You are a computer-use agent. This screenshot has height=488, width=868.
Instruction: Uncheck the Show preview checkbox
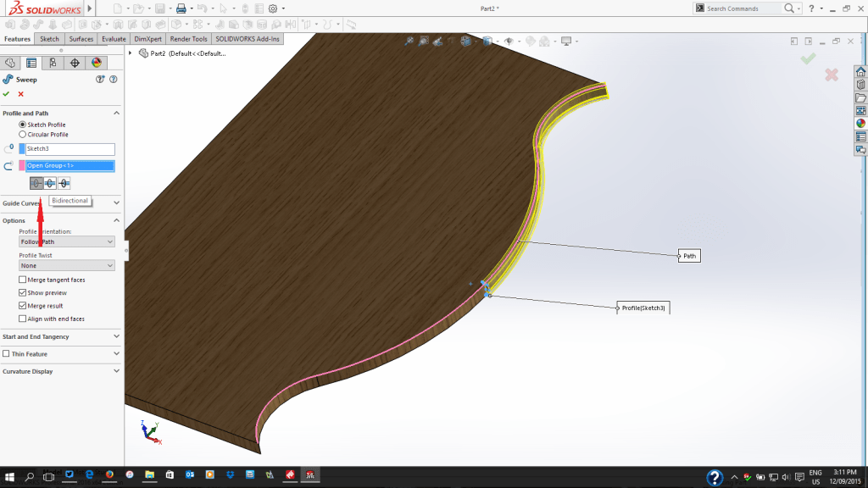pos(22,292)
